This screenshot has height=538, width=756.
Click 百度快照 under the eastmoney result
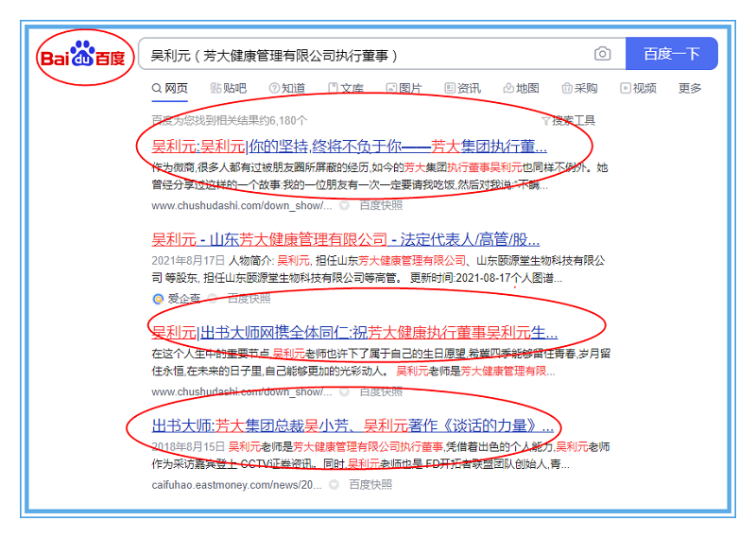pos(369,484)
